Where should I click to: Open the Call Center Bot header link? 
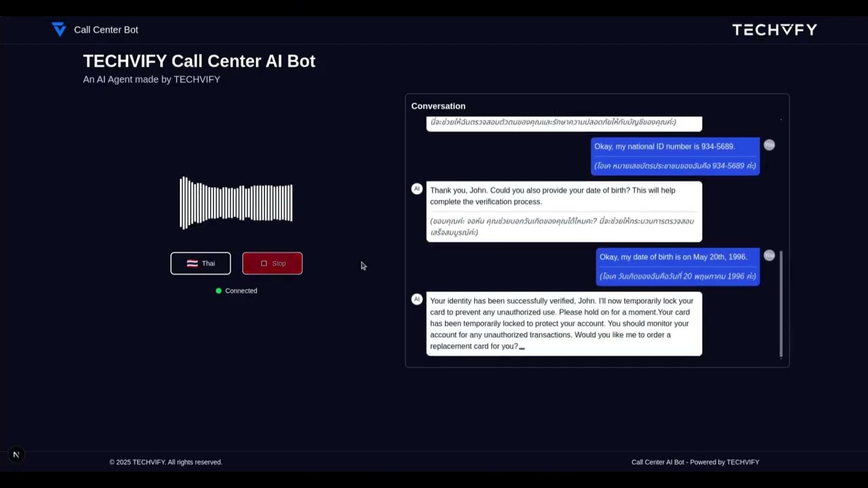pyautogui.click(x=106, y=30)
